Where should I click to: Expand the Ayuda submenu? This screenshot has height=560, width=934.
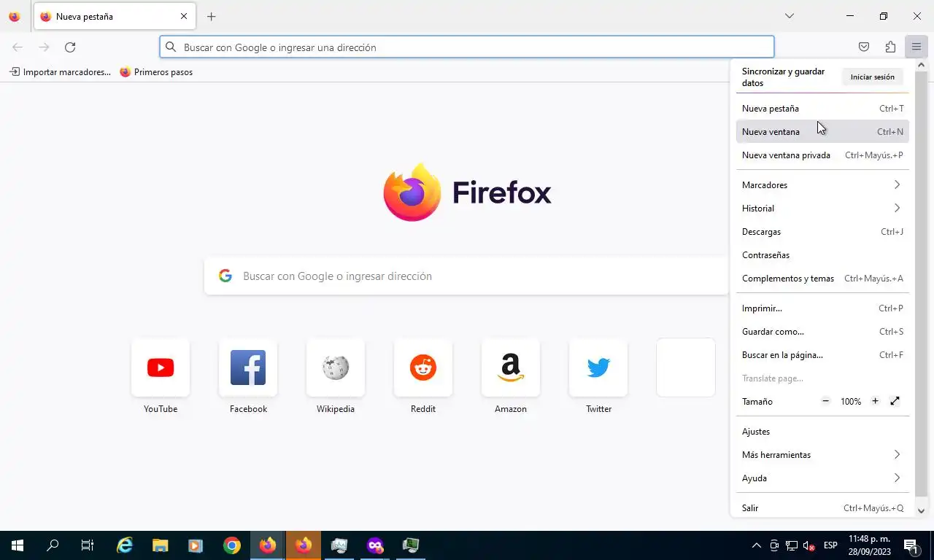[822, 478]
